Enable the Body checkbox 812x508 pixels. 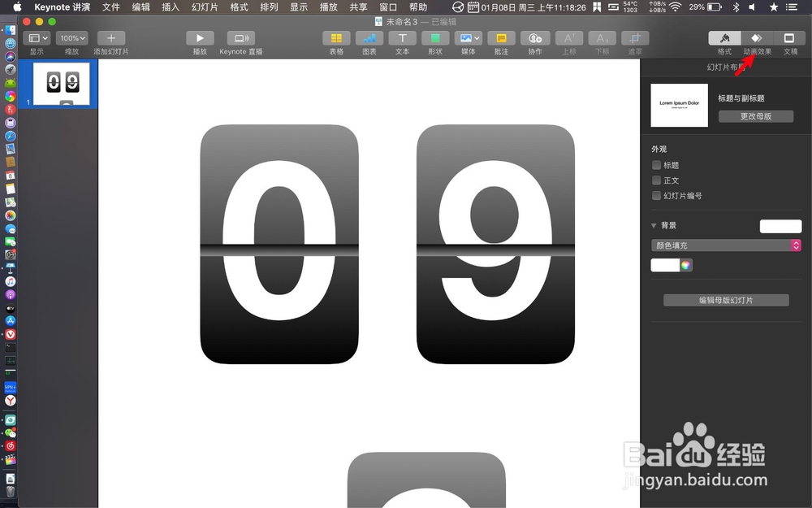[656, 180]
